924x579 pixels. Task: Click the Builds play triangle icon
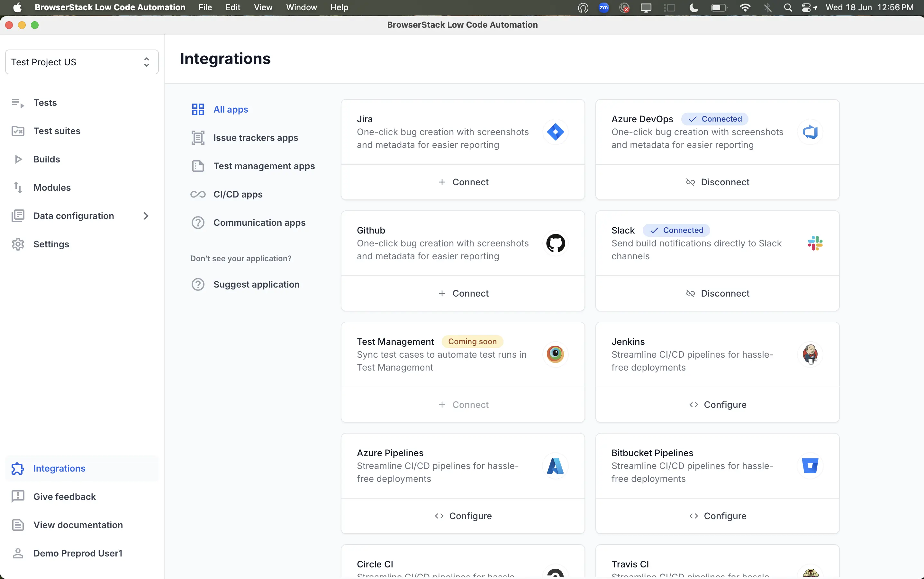coord(18,159)
